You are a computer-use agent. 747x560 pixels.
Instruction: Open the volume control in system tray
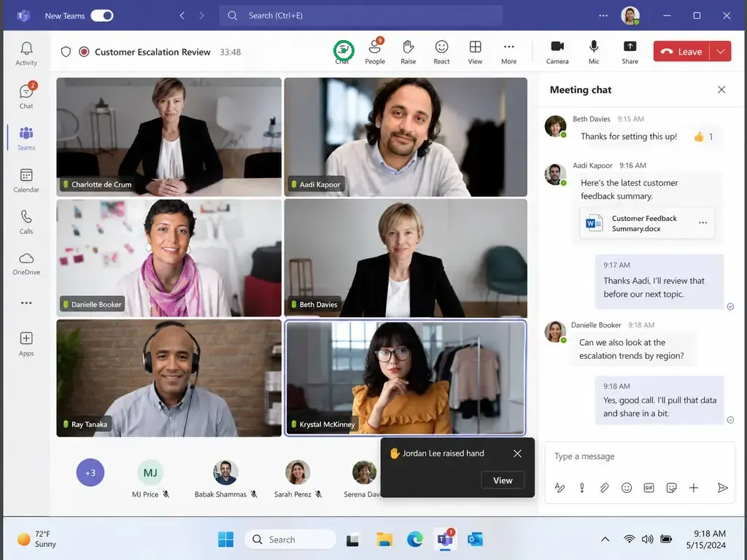647,539
